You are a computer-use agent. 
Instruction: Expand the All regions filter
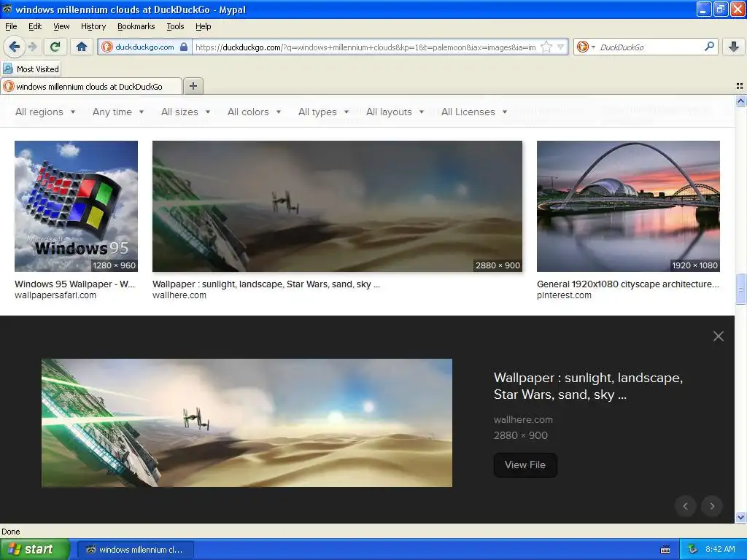[x=45, y=112]
